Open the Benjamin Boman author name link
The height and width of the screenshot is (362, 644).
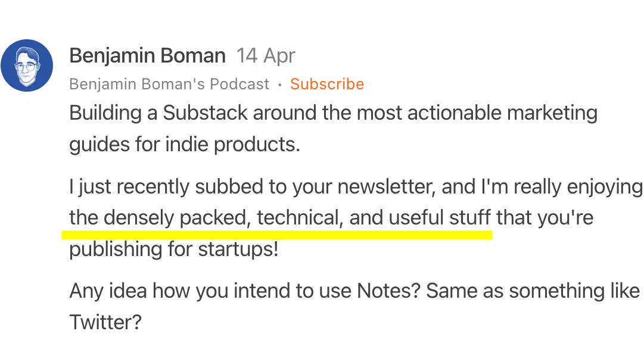147,56
